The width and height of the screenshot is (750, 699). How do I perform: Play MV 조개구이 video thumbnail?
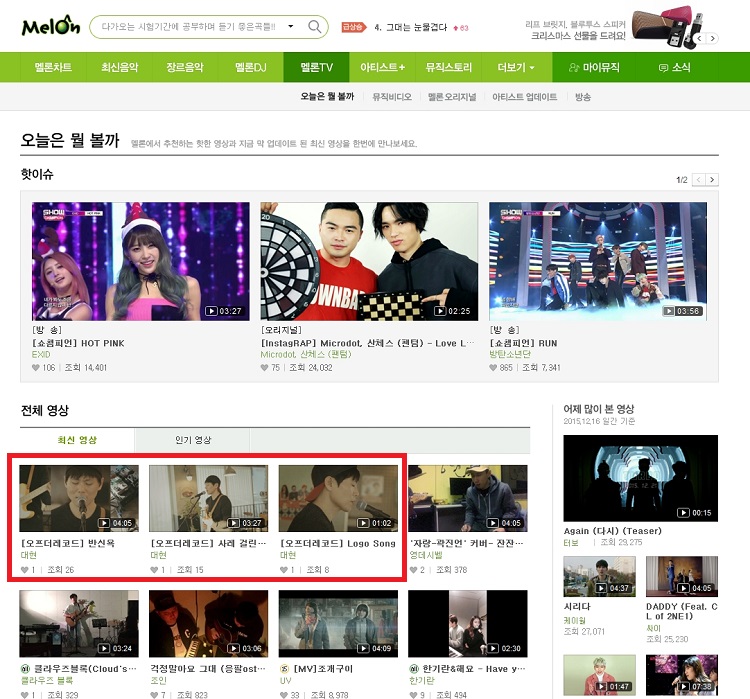click(x=338, y=623)
